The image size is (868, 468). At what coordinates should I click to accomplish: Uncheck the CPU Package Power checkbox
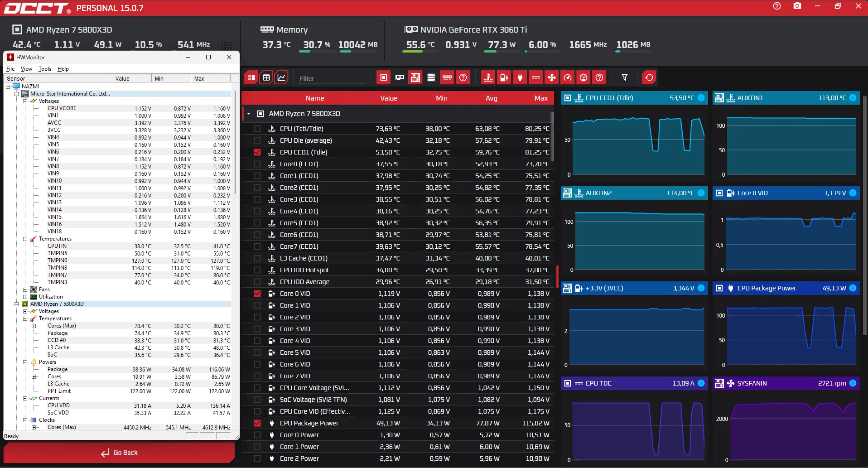pyautogui.click(x=257, y=423)
